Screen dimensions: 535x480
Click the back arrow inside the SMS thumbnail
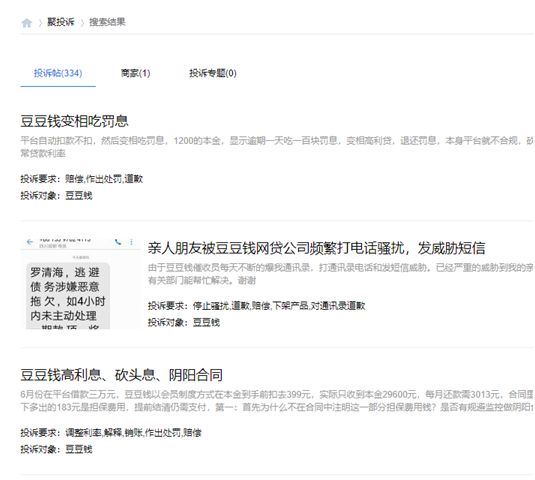coord(30,242)
